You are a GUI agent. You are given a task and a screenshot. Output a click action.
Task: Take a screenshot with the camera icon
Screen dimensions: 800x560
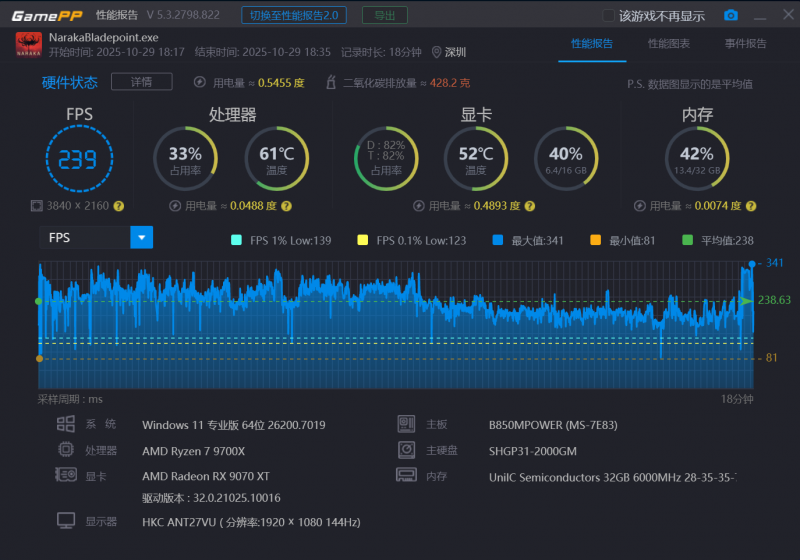(731, 15)
